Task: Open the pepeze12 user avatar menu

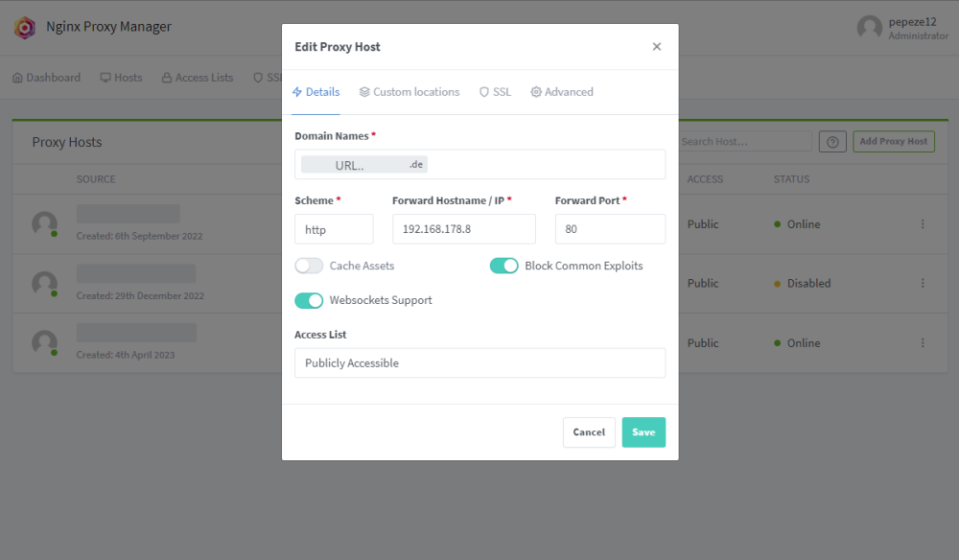Action: pos(869,28)
